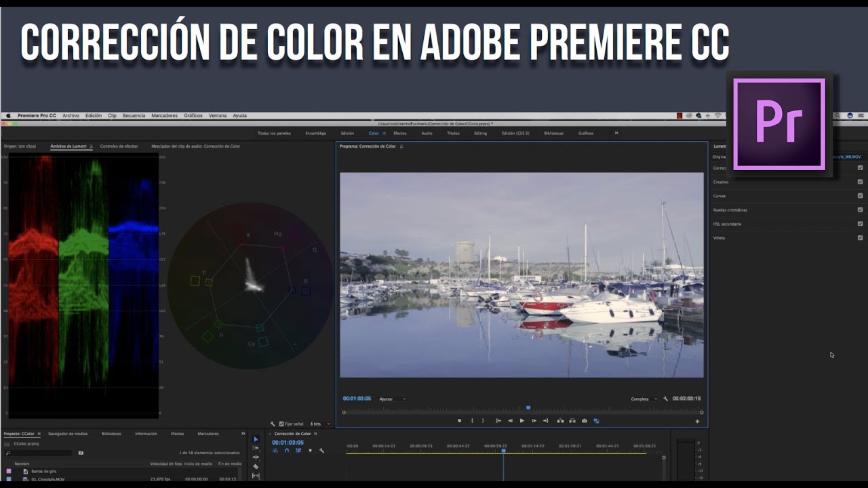Image resolution: width=868 pixels, height=488 pixels.
Task: Click the Extract button in program monitor
Action: point(572,421)
